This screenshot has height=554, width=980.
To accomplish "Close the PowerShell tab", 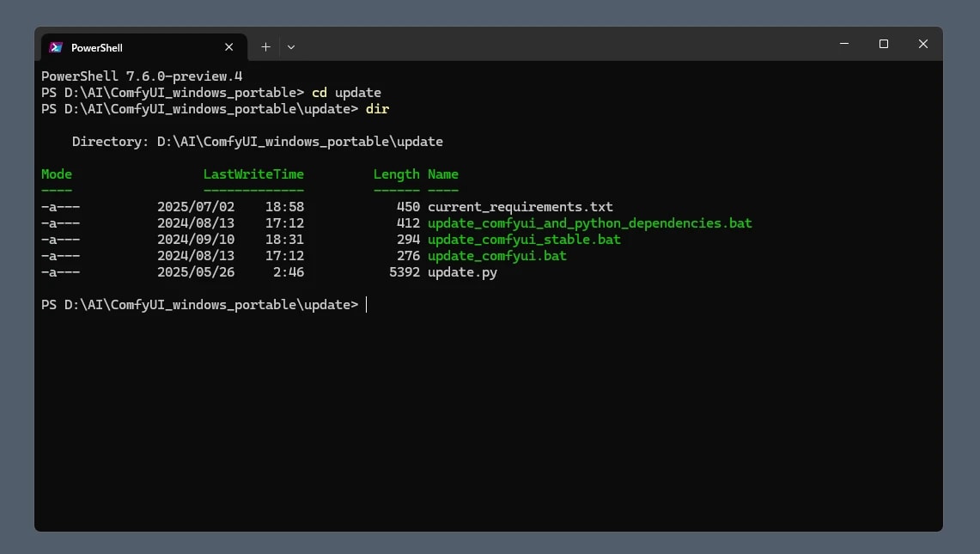I will point(228,47).
